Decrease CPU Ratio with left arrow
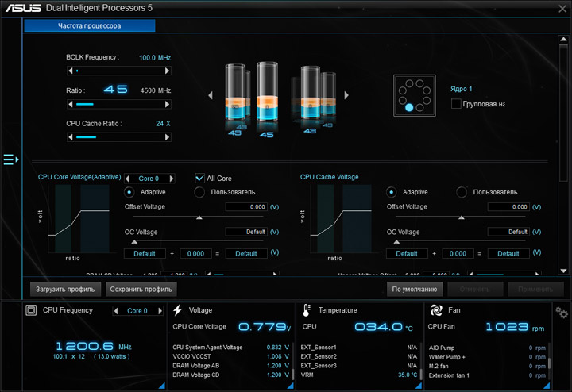 71,104
